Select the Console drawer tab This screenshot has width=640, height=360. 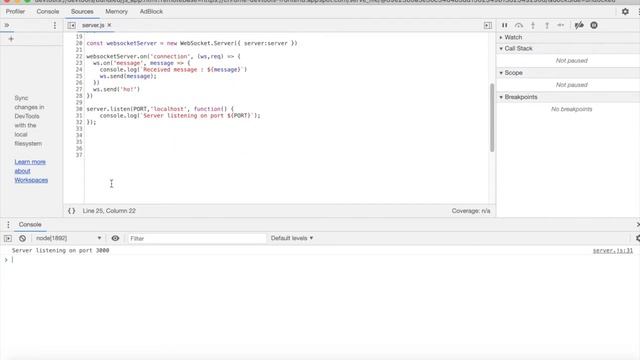tap(30, 224)
